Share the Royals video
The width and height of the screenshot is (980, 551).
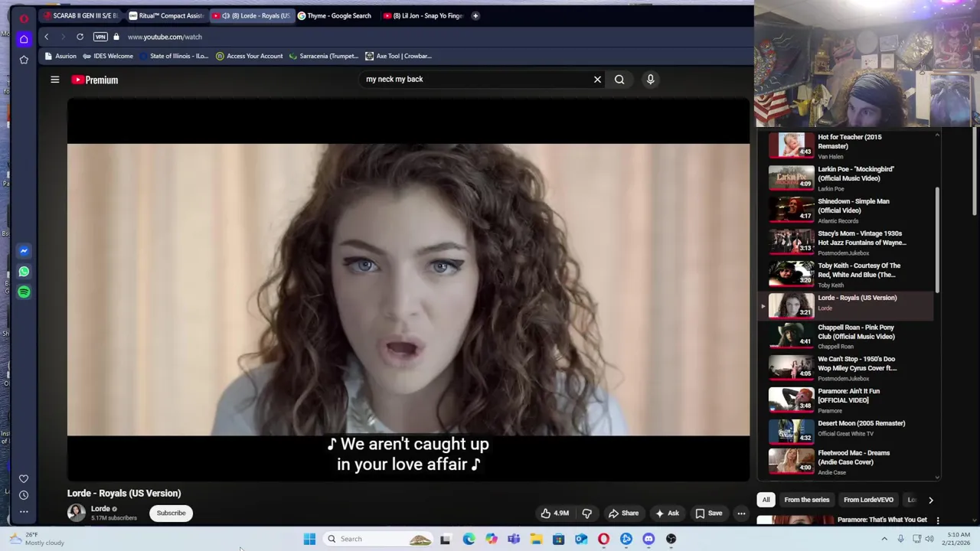click(623, 514)
